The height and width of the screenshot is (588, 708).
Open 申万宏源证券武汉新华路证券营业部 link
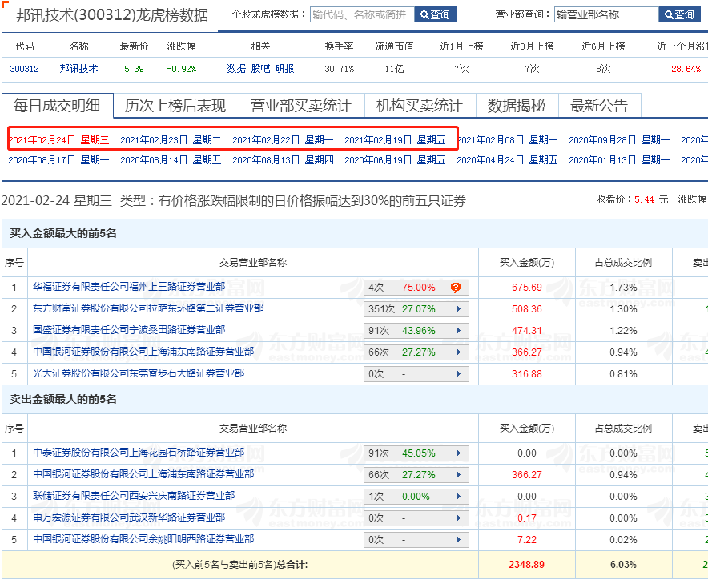(129, 517)
